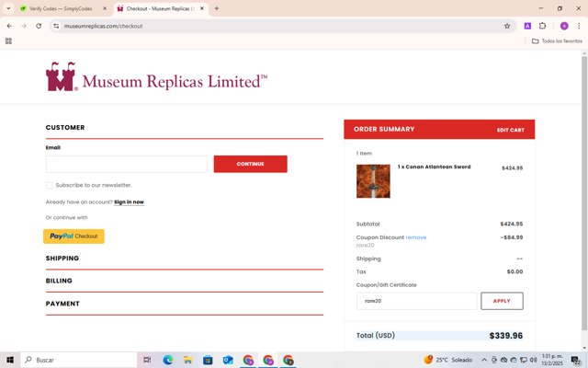This screenshot has height=368, width=588.
Task: Open Chrome's three-dot menu
Action: coord(579,26)
